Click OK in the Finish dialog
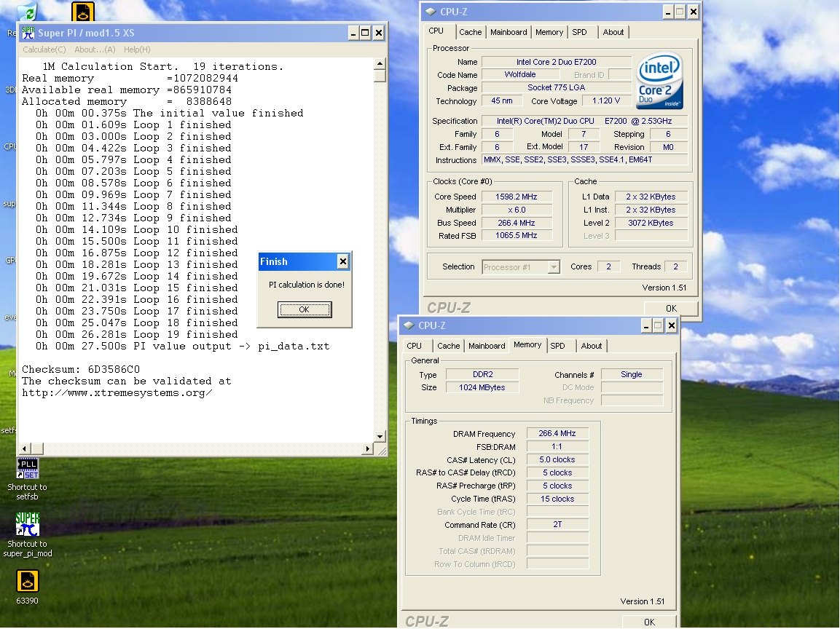 tap(305, 309)
